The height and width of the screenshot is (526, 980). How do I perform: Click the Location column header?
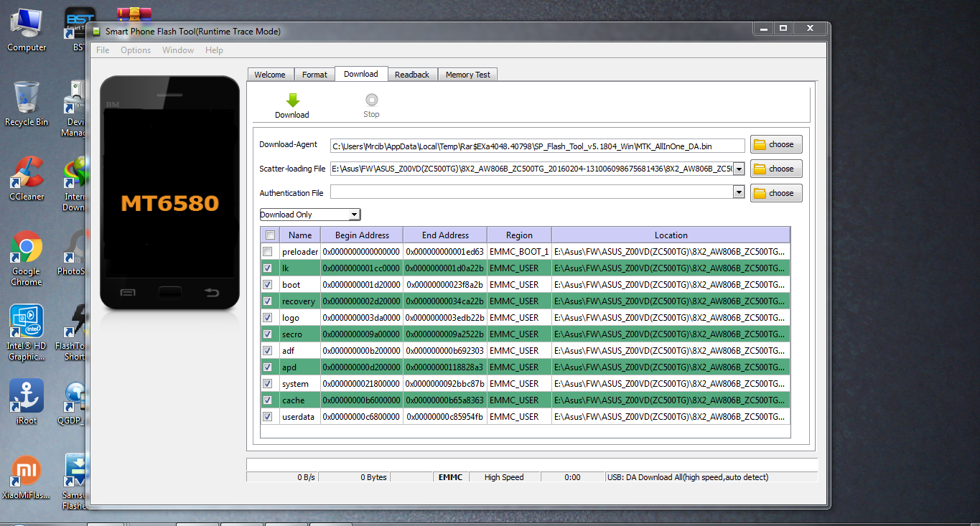[x=671, y=235]
